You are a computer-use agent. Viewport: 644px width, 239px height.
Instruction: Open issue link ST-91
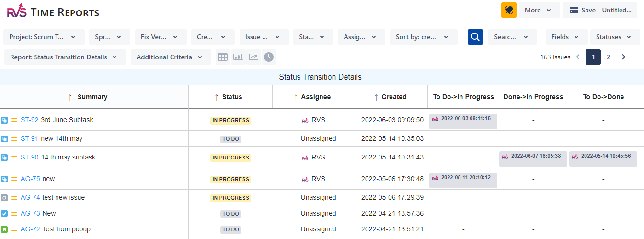30,139
